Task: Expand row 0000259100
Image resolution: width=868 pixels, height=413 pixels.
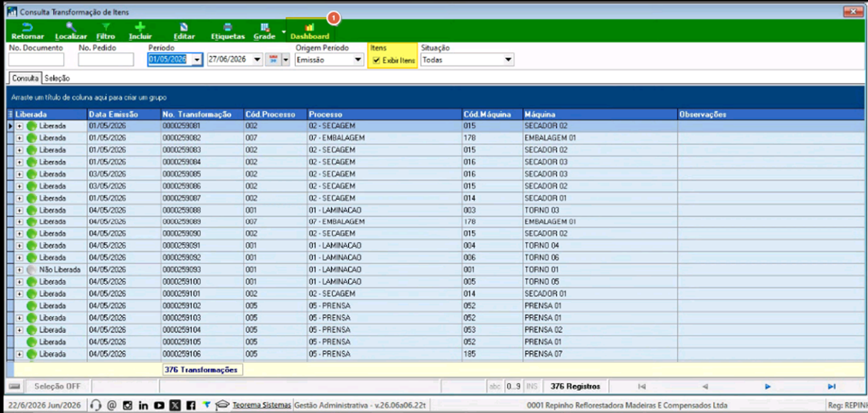Action: [20, 282]
